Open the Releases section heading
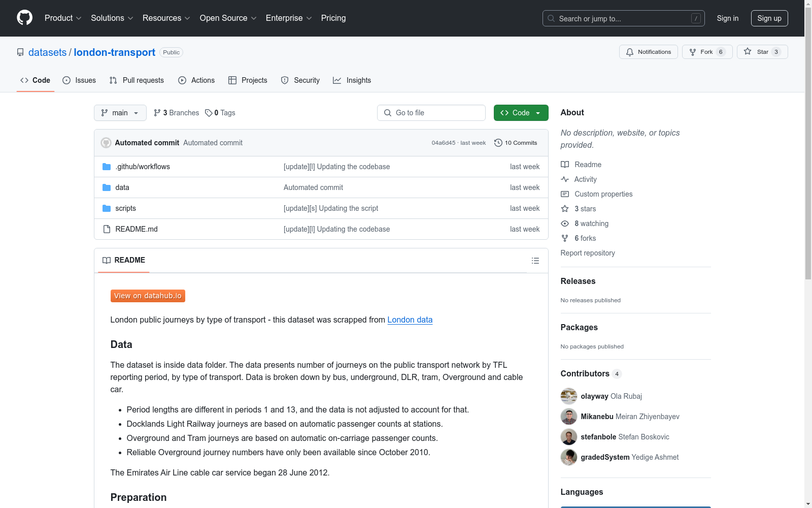 pyautogui.click(x=578, y=281)
